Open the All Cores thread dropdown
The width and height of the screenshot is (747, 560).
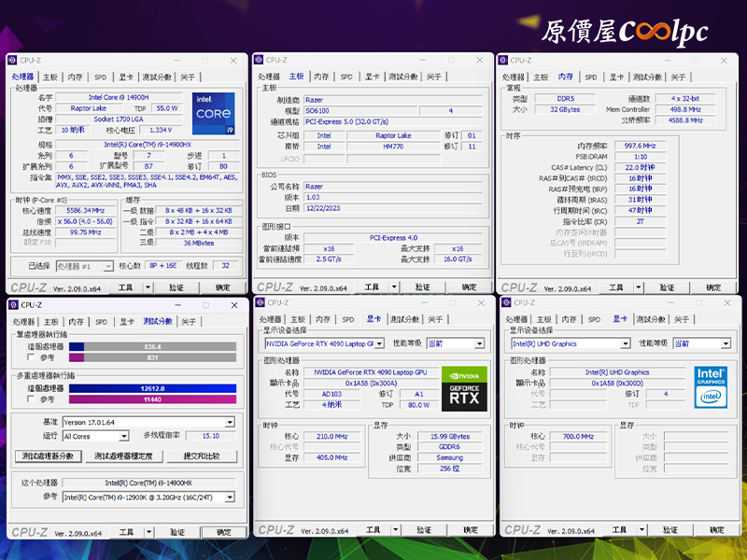tap(96, 436)
